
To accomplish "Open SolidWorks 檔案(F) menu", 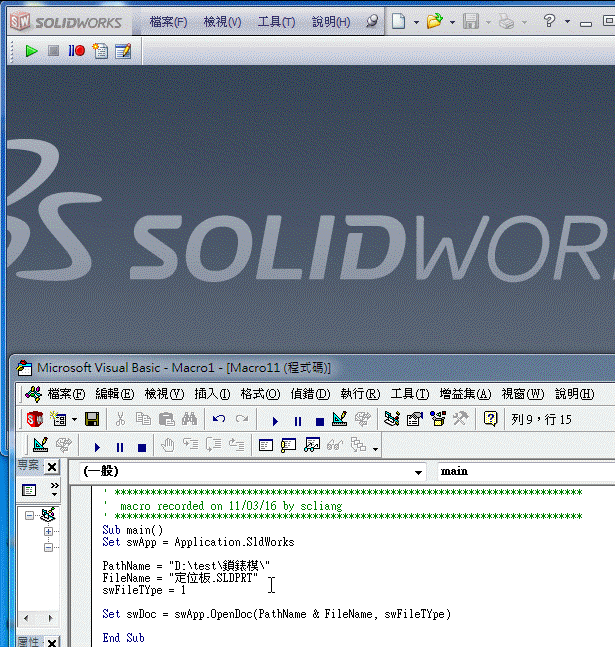I will pyautogui.click(x=168, y=22).
